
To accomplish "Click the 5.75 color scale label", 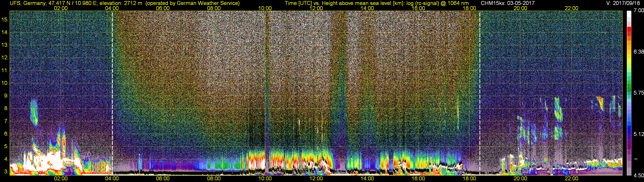I will click(638, 93).
